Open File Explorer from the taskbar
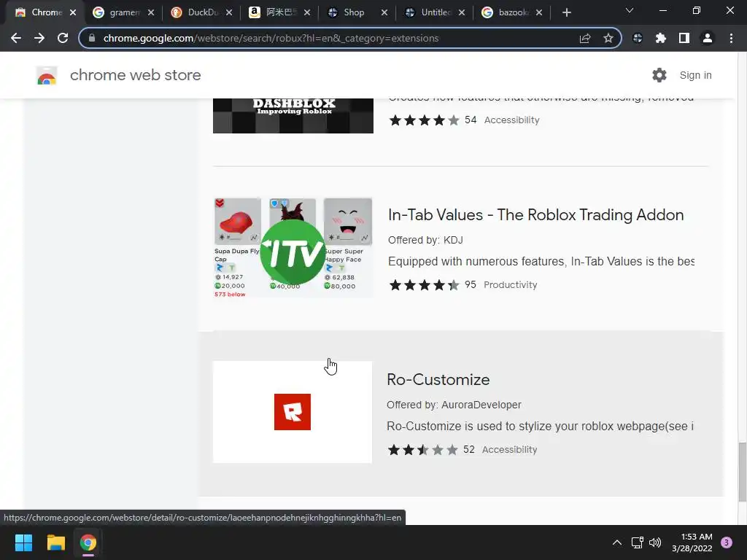This screenshot has height=560, width=747. pyautogui.click(x=55, y=542)
